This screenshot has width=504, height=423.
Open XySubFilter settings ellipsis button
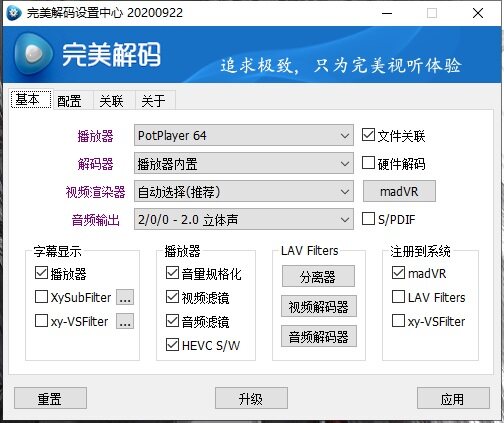[125, 297]
